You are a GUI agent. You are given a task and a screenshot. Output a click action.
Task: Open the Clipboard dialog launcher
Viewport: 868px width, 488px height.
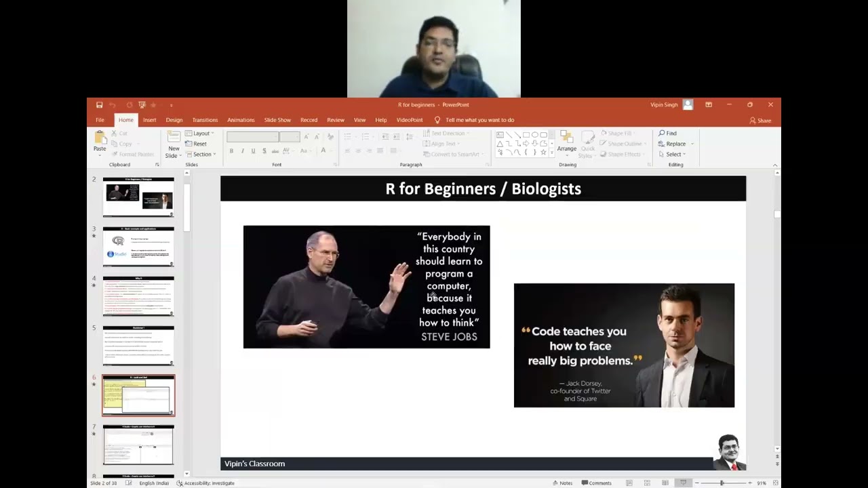click(157, 165)
